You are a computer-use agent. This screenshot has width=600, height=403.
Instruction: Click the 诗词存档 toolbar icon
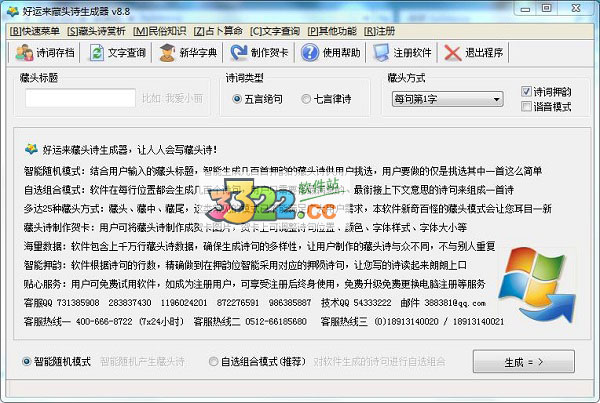tap(25, 53)
